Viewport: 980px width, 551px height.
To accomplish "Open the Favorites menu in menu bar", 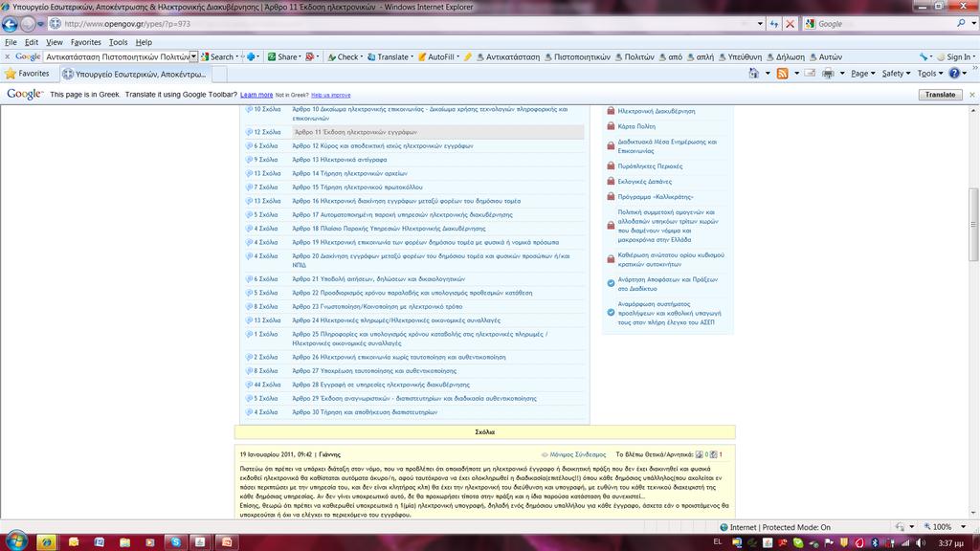I will pyautogui.click(x=85, y=42).
